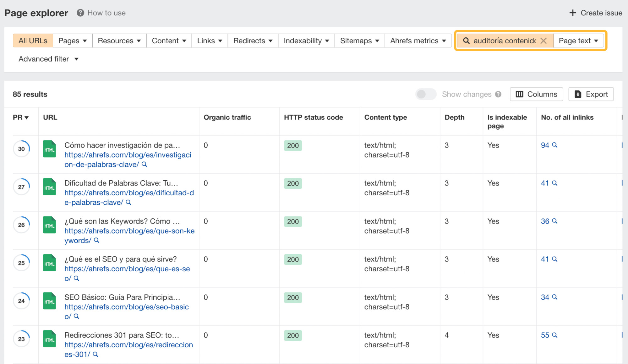This screenshot has width=628, height=364.
Task: Open the Advanced filter dropdown
Action: pos(48,59)
